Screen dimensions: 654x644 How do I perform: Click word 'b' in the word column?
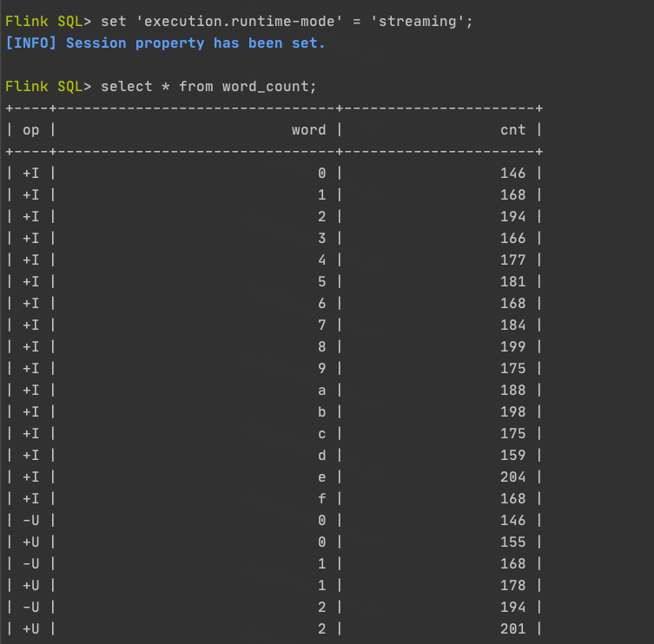coord(321,411)
